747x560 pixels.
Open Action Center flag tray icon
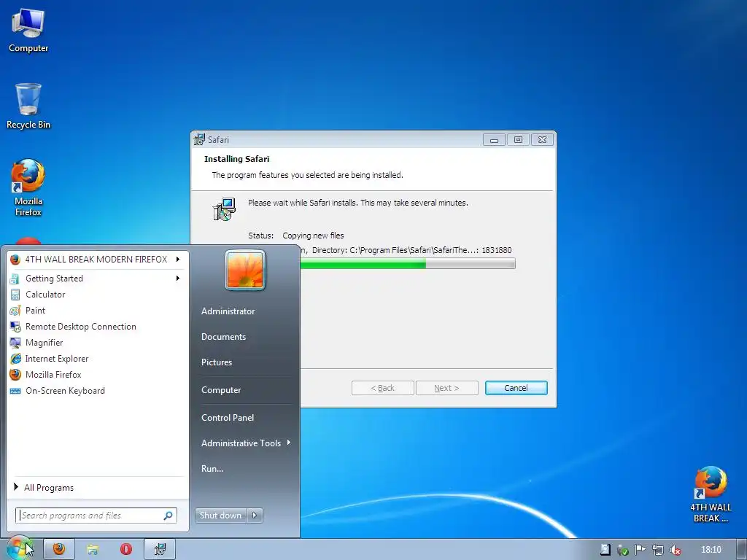click(640, 550)
